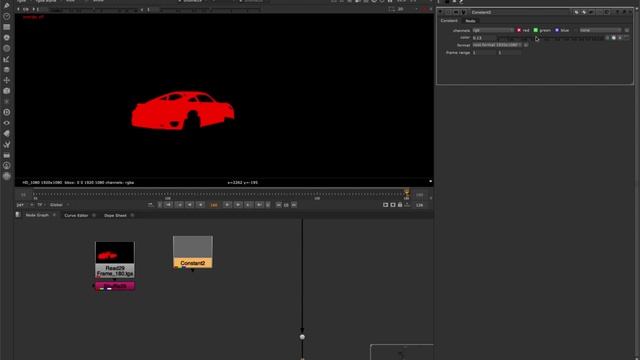Image resolution: width=640 pixels, height=360 pixels.
Task: Open the Time nodes clock icon
Action: (x=7, y=16)
